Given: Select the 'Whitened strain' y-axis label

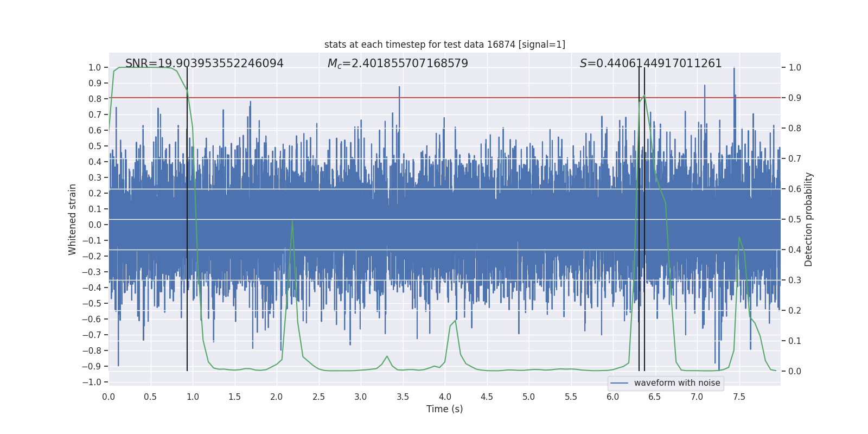Looking at the screenshot, I should [x=72, y=219].
